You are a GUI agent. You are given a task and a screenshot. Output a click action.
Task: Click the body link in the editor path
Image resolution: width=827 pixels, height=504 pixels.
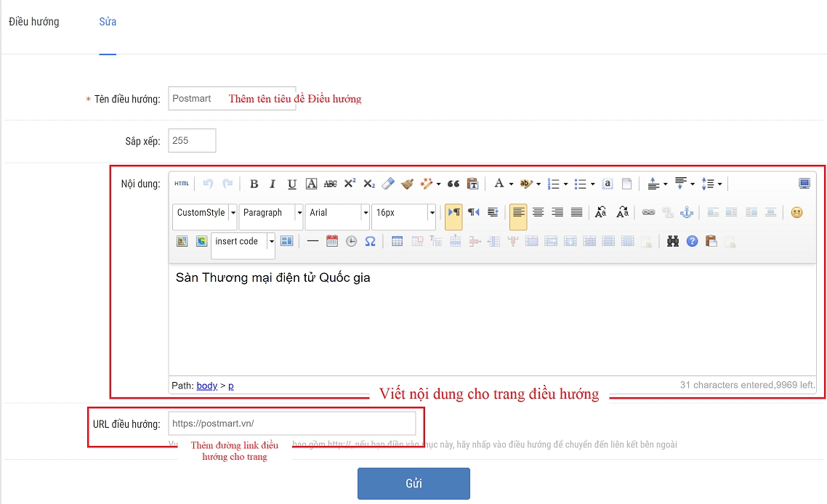coord(206,386)
